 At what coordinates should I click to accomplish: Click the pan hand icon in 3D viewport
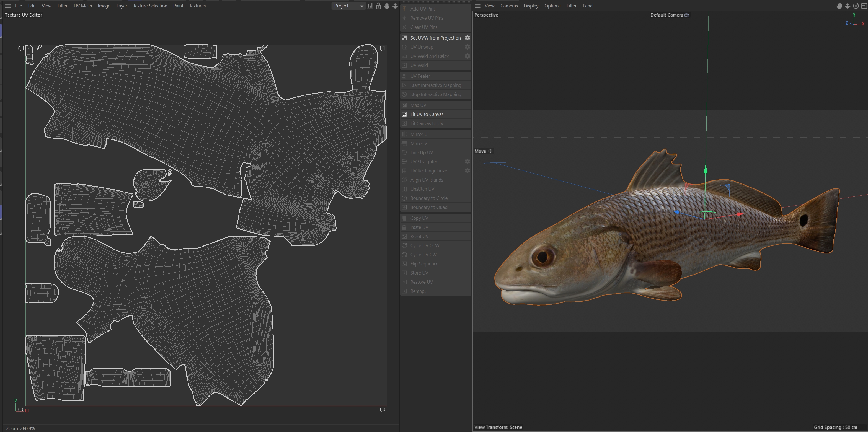pos(839,6)
